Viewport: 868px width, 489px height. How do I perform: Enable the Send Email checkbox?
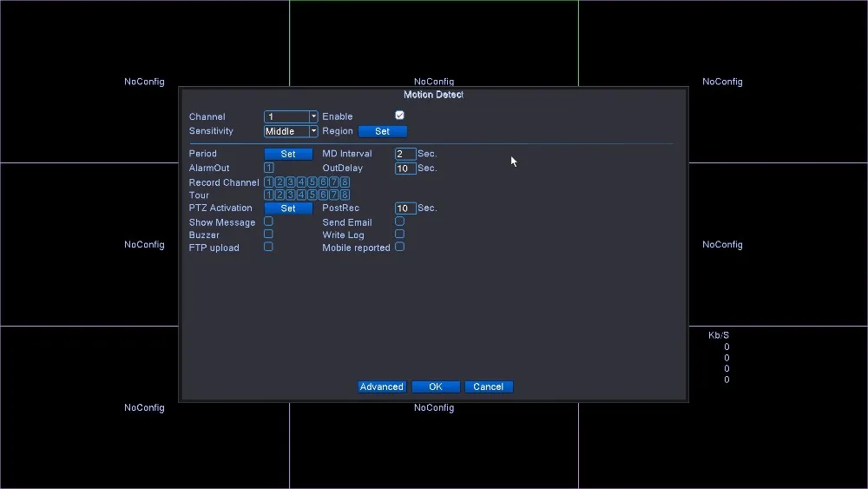click(x=399, y=221)
